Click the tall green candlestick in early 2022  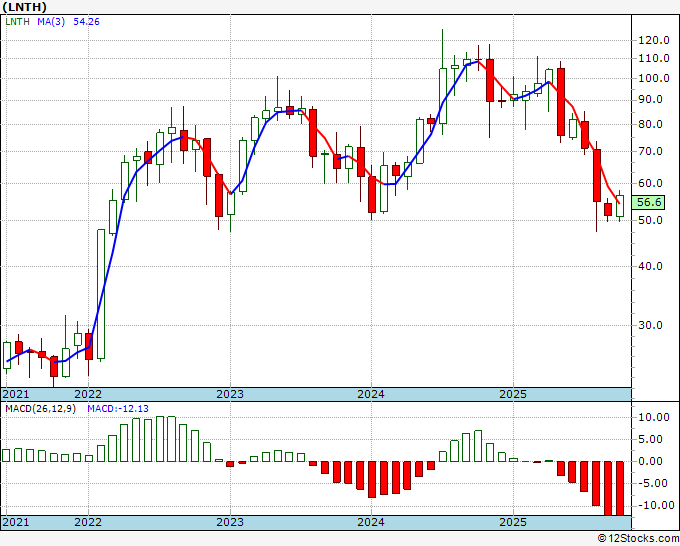point(101,294)
